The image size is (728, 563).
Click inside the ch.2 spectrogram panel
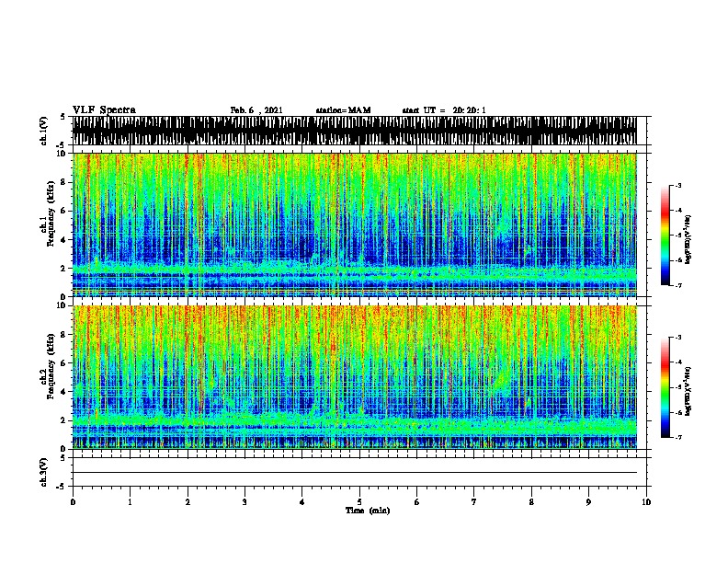pos(355,377)
